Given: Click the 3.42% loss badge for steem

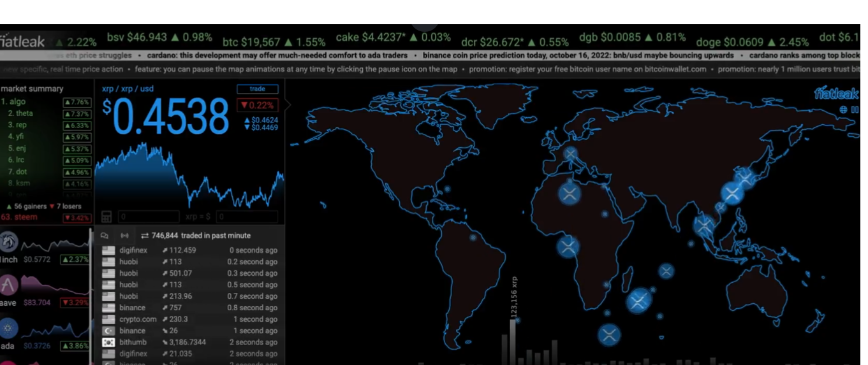Looking at the screenshot, I should [x=77, y=218].
